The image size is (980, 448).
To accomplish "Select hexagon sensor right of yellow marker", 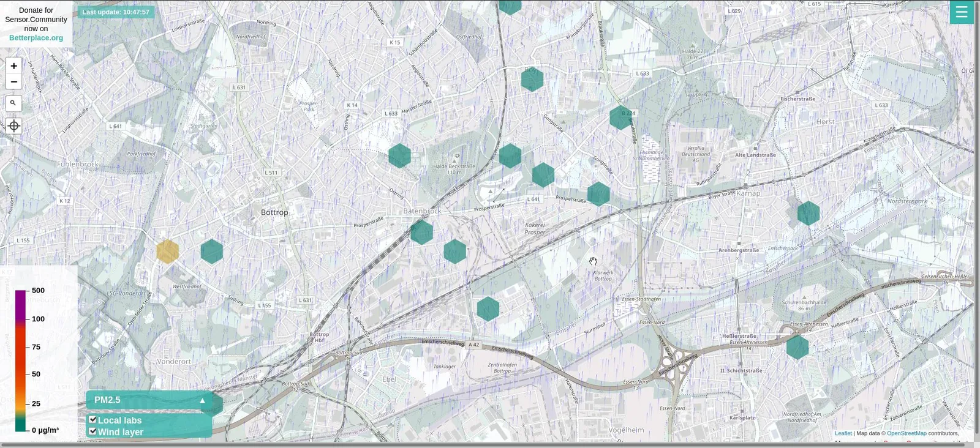I will [x=212, y=252].
